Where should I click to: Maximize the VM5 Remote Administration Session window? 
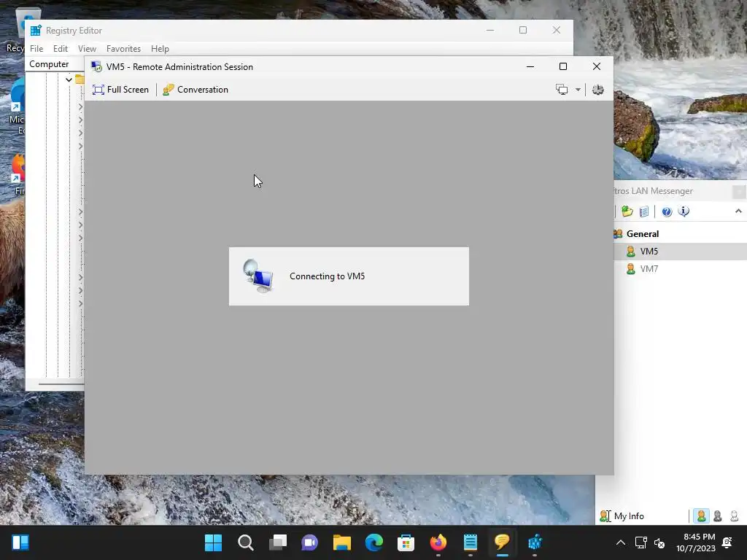[x=563, y=66]
